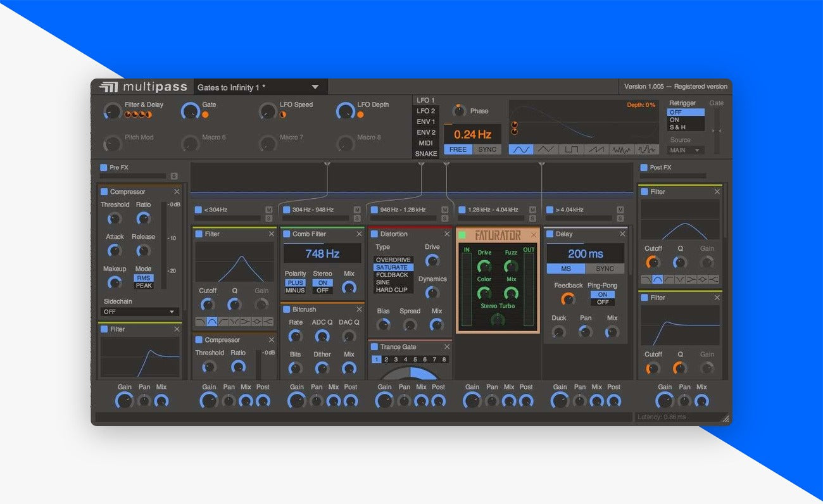Select LFO 1 modulator tab

425,100
